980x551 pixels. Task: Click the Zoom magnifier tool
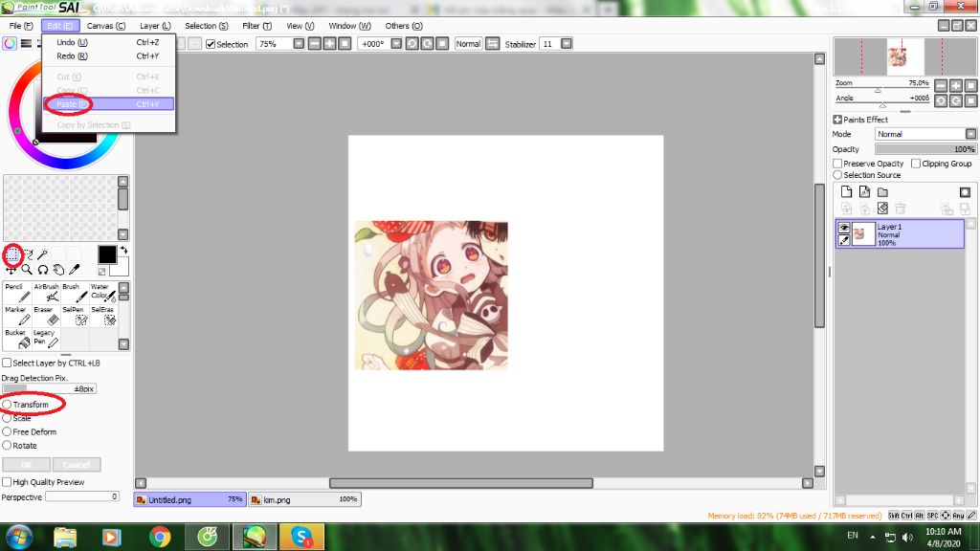(x=27, y=271)
